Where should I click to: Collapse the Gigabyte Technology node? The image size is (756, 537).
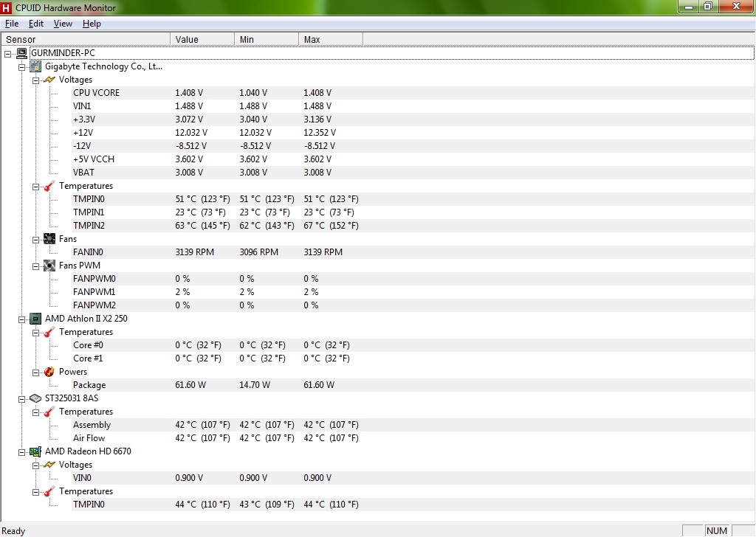point(21,67)
